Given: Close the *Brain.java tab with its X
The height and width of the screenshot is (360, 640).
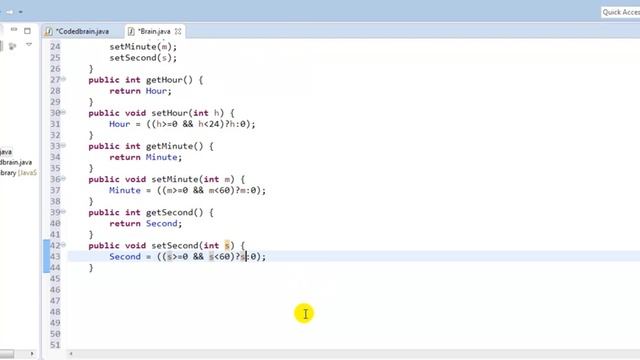Looking at the screenshot, I should [x=178, y=31].
